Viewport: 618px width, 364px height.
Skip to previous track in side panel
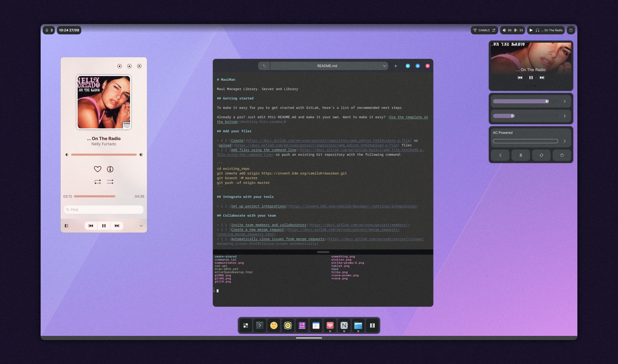520,78
